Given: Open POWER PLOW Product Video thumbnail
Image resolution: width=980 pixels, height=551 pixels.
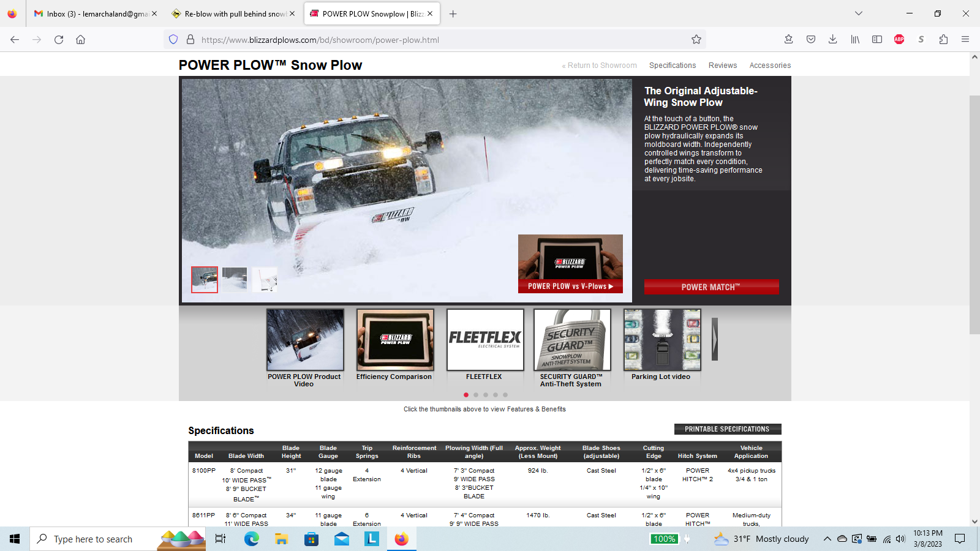Looking at the screenshot, I should tap(305, 340).
